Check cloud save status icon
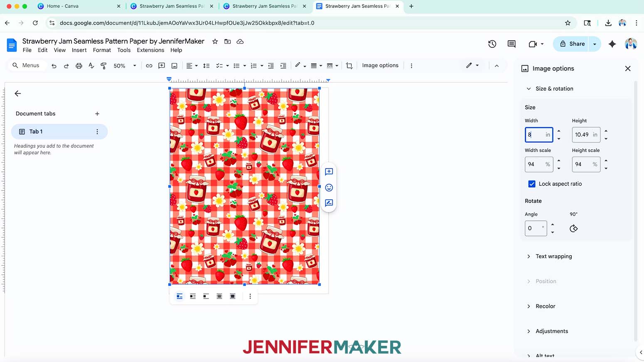The height and width of the screenshot is (362, 644). tap(240, 42)
